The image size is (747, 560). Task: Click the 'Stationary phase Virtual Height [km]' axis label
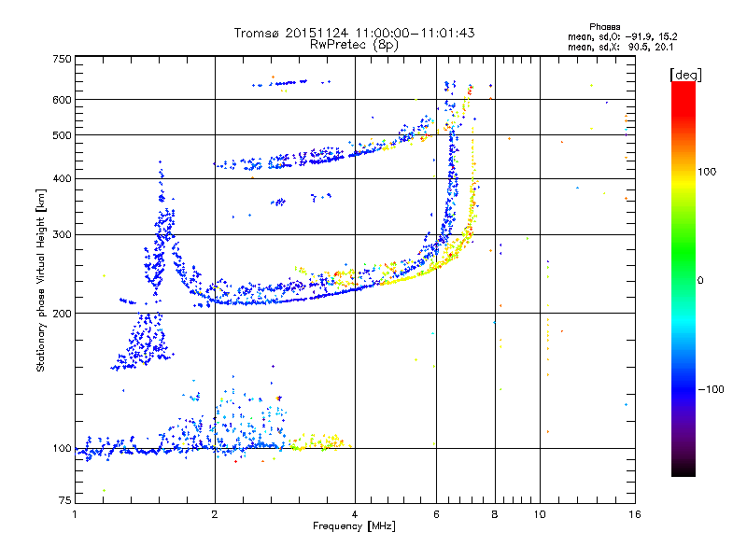(x=41, y=281)
